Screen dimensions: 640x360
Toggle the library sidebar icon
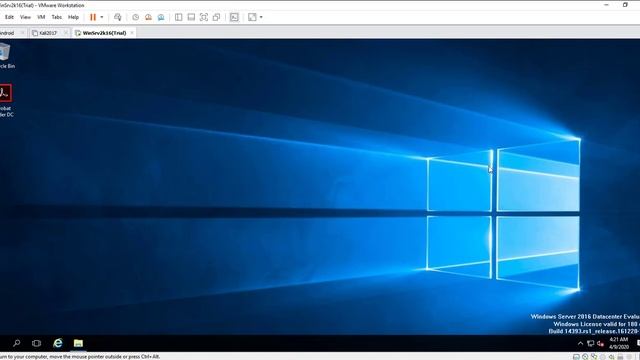point(178,17)
